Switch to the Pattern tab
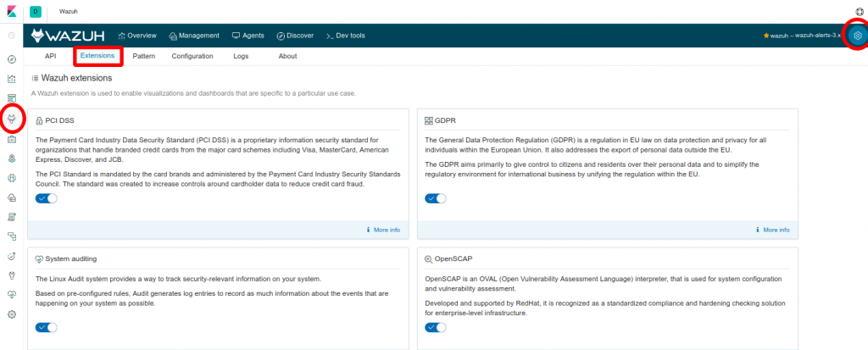This screenshot has width=868, height=350. point(144,56)
